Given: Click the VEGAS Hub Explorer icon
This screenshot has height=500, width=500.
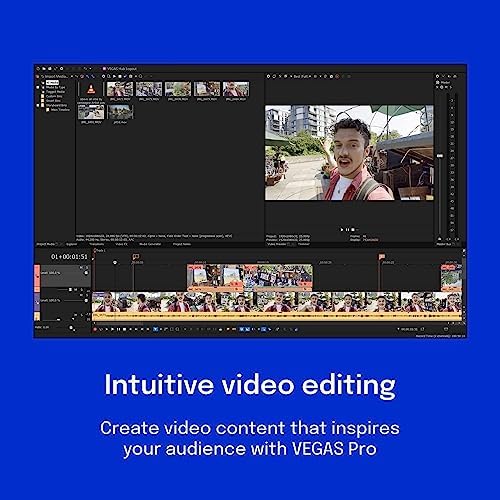Looking at the screenshot, I should [104, 69].
